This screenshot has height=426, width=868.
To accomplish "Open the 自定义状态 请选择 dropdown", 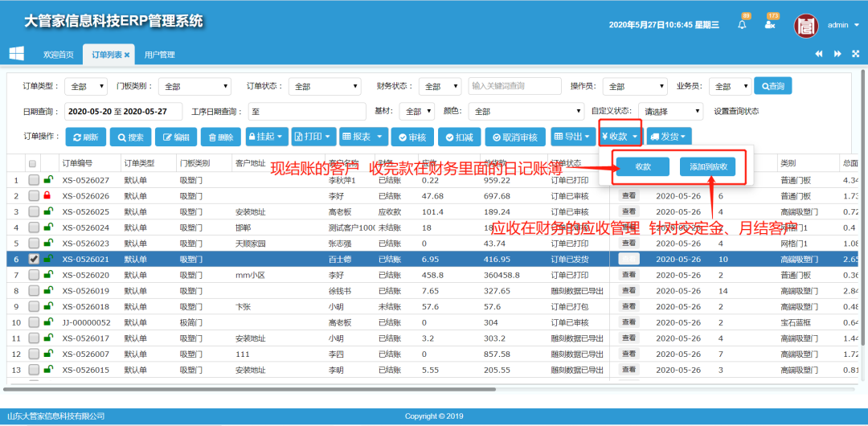I will tap(669, 112).
